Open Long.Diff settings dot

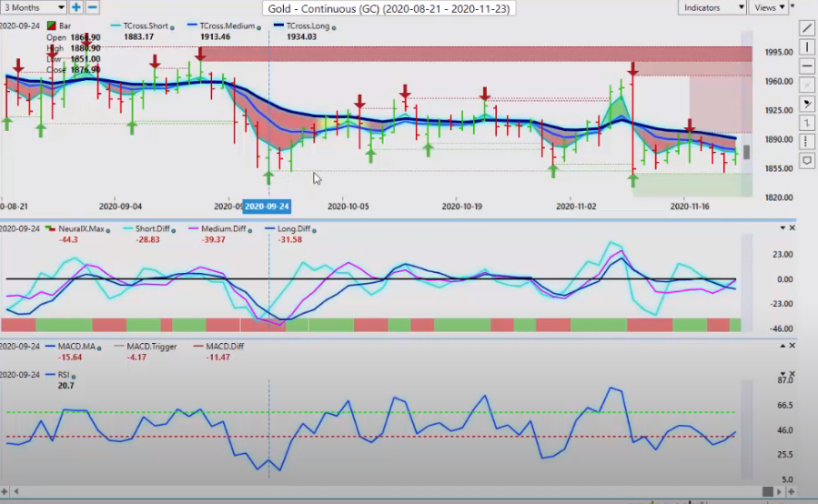(x=314, y=230)
